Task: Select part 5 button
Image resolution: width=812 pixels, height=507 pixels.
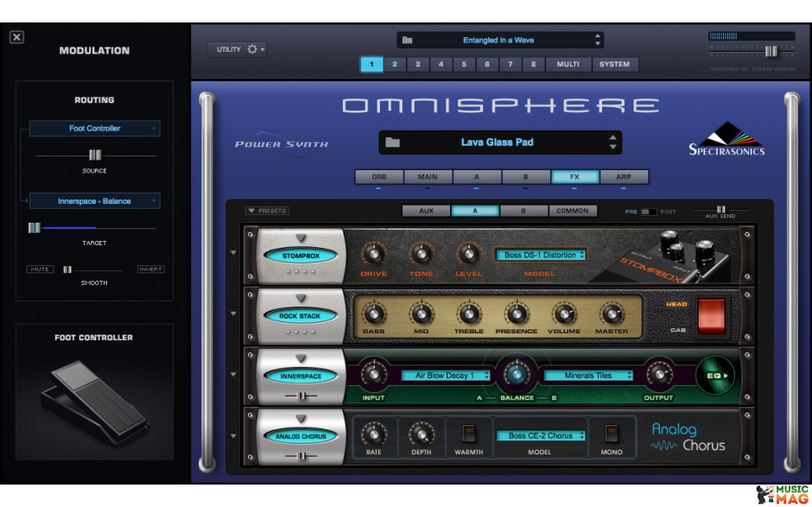Action: click(464, 64)
